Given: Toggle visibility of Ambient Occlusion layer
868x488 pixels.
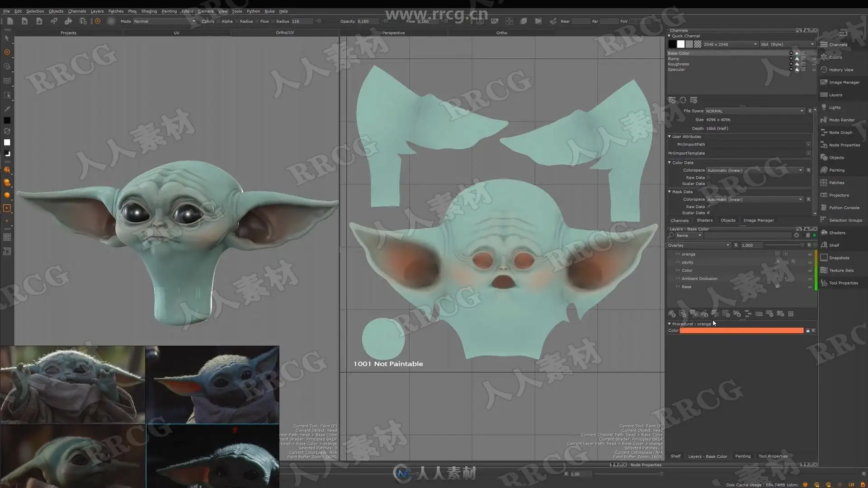Looking at the screenshot, I should (x=678, y=279).
